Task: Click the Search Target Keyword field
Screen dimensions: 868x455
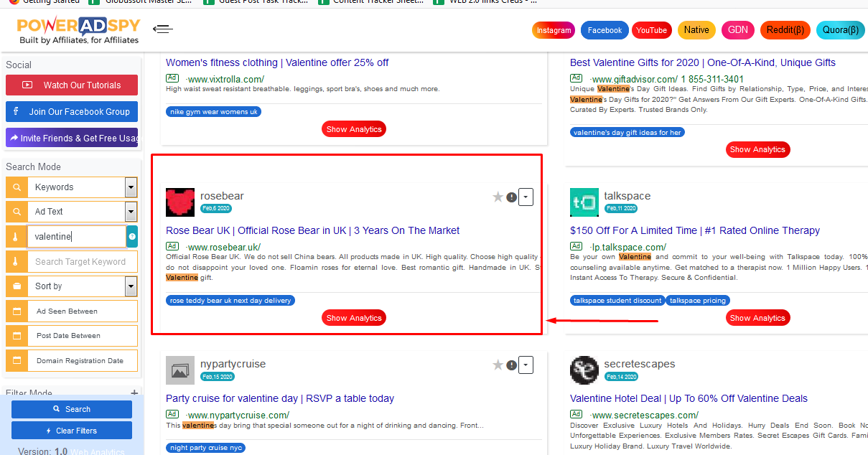Action: (x=82, y=262)
